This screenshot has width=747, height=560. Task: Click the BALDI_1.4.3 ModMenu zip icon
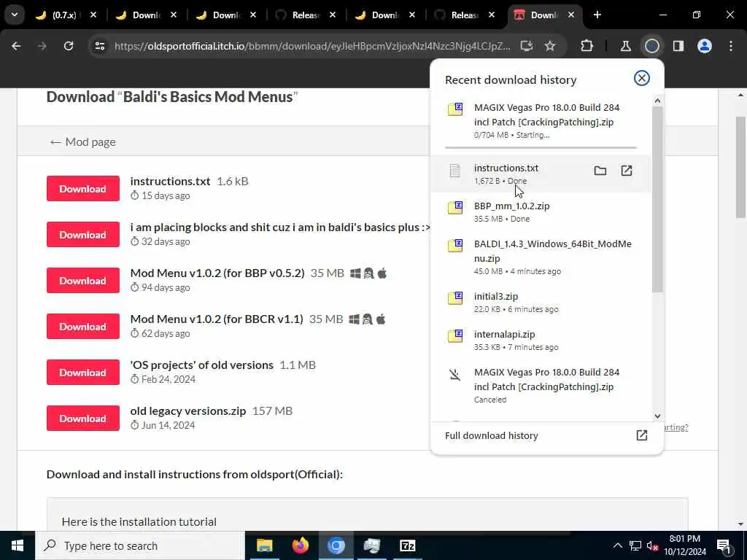455,246
